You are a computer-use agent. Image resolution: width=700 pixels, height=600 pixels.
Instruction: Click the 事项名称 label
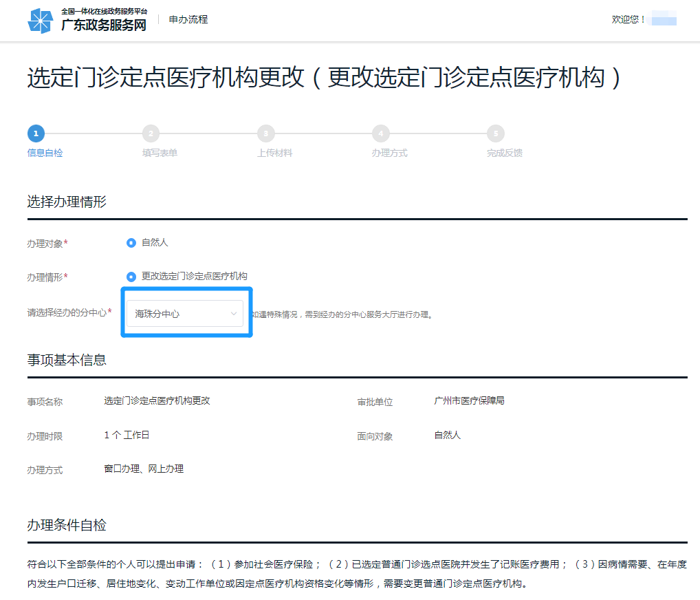coord(45,402)
